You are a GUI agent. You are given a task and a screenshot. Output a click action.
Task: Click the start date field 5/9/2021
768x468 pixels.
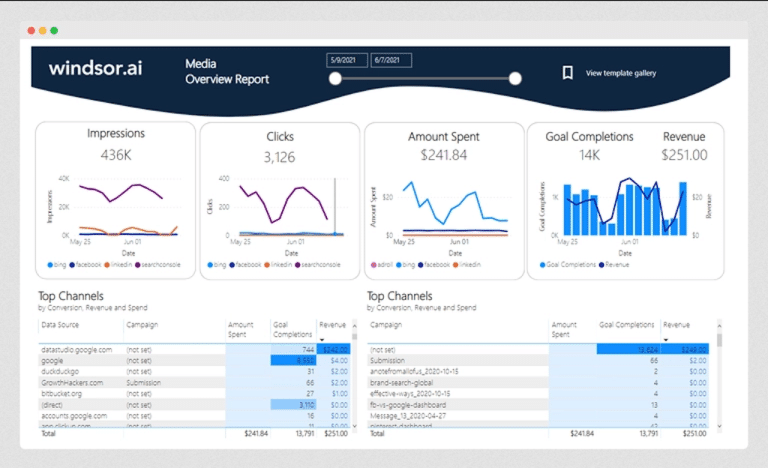pos(345,60)
